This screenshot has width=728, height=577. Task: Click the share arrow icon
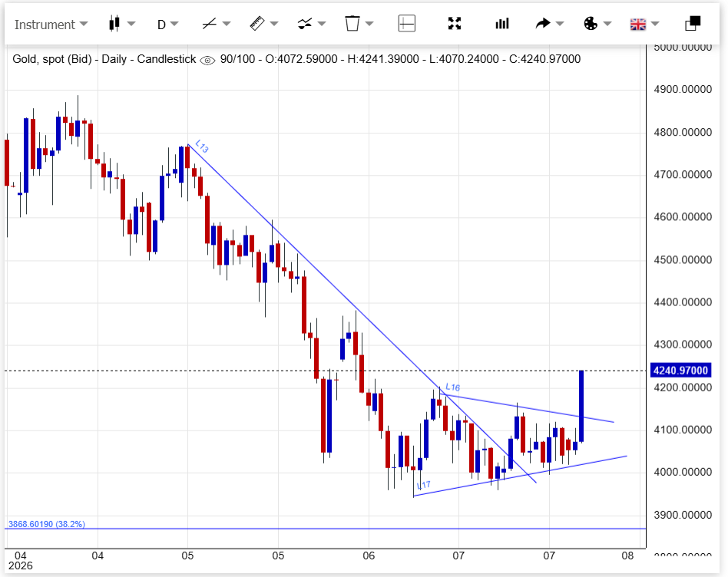pos(542,23)
